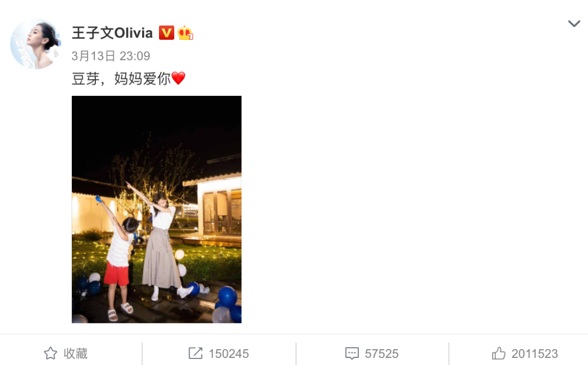The width and height of the screenshot is (588, 365).
Task: Click the orange V verified badge
Action: (166, 33)
